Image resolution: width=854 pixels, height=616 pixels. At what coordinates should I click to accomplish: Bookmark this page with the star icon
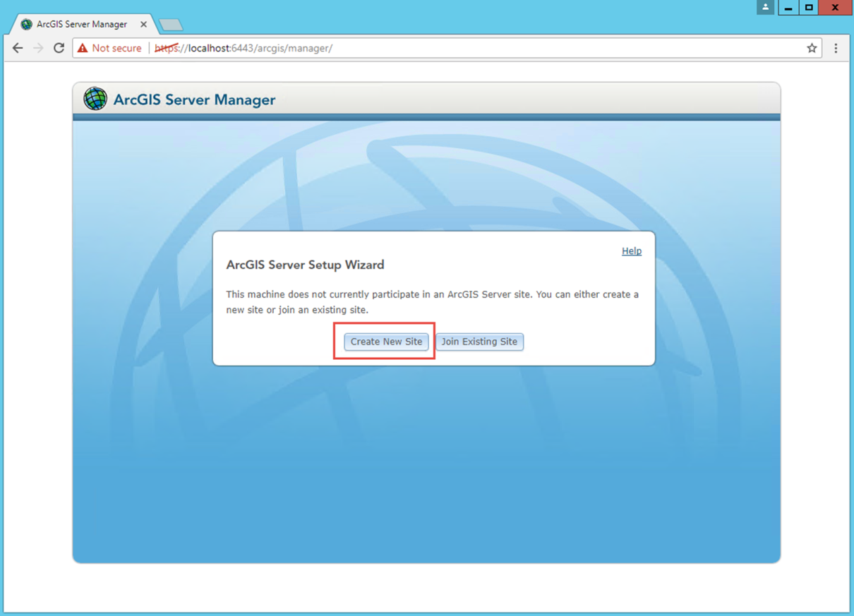(x=812, y=48)
